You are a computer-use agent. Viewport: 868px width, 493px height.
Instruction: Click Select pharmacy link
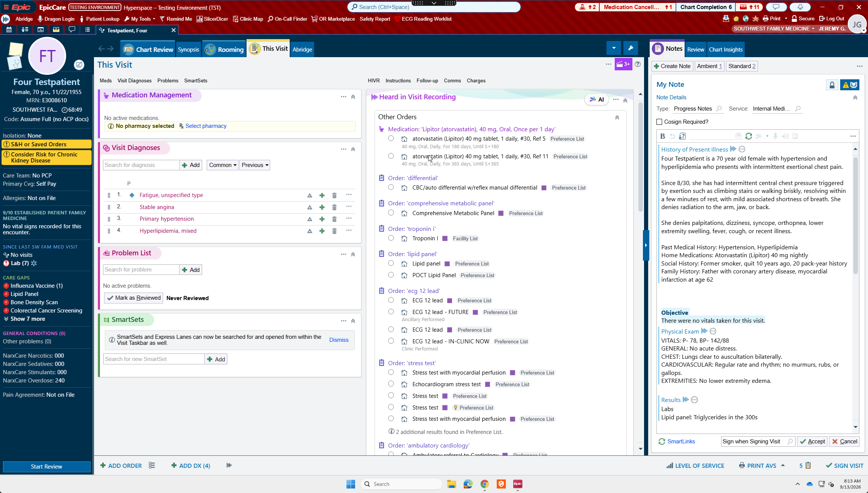pyautogui.click(x=206, y=126)
